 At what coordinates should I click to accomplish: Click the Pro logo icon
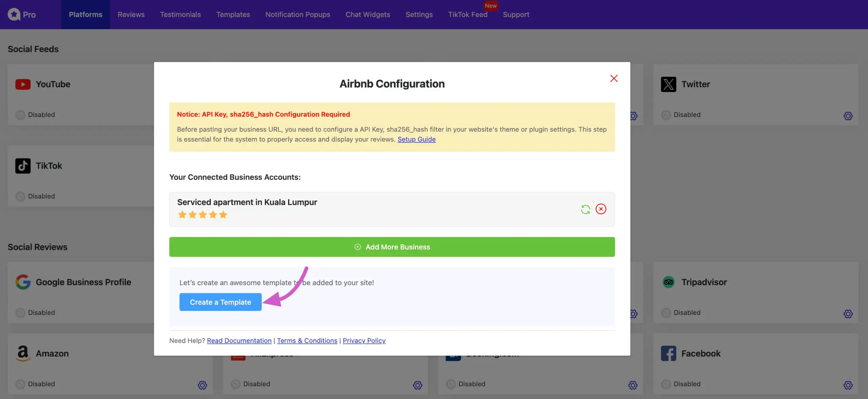click(14, 14)
